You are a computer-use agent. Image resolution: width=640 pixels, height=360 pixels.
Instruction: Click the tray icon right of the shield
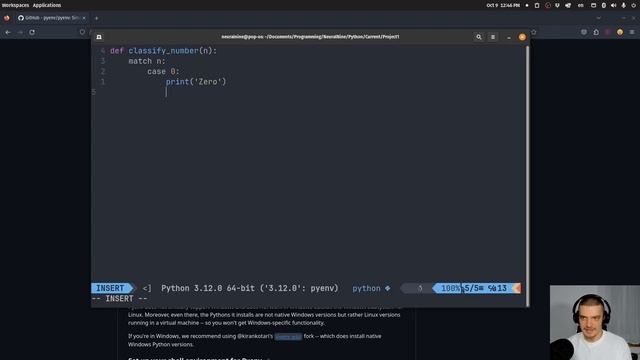pos(568,5)
